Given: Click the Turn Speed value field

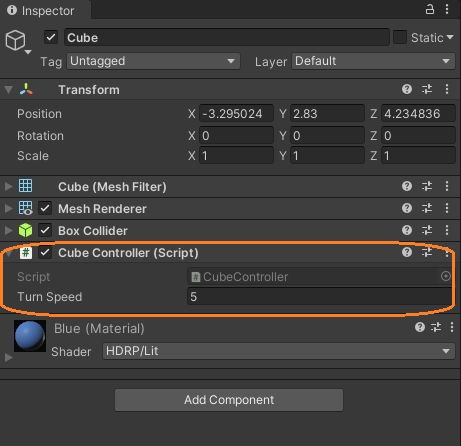Looking at the screenshot, I should coord(320,297).
